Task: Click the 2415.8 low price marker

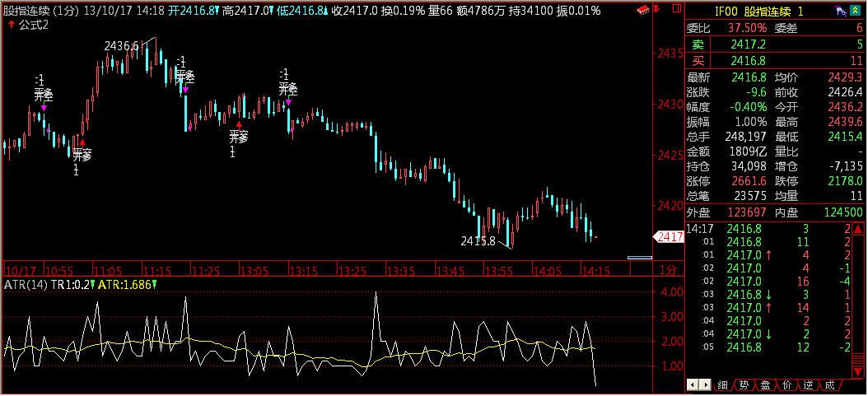Action: (x=478, y=241)
